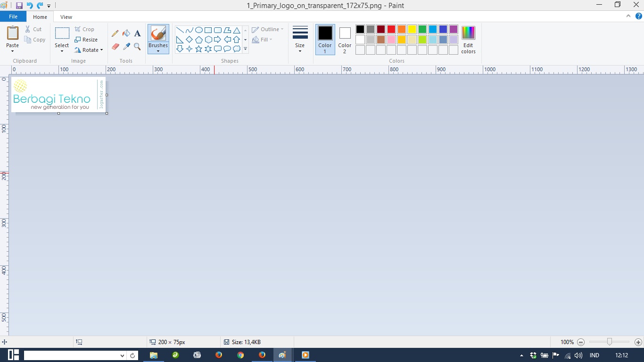Click the Brushes tool icon

point(158,33)
